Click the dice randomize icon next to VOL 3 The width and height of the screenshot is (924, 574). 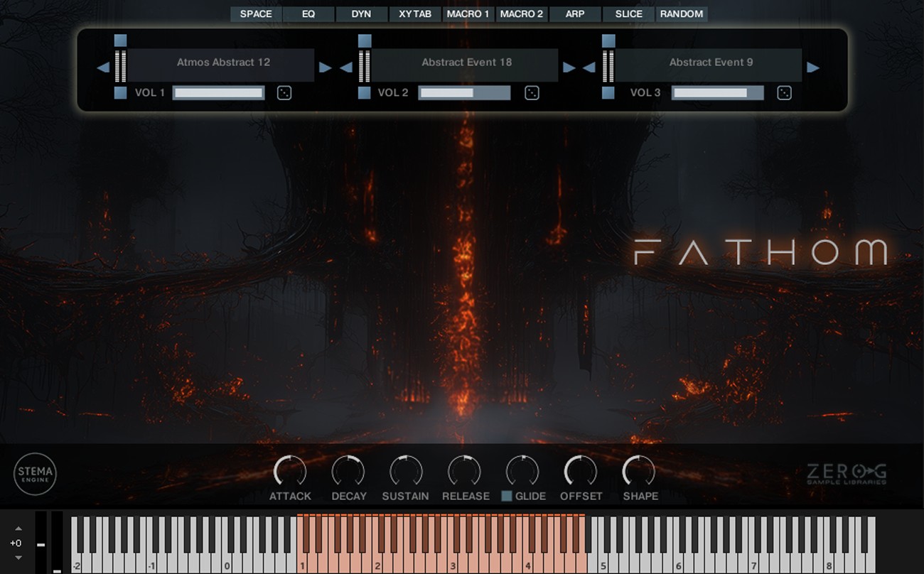784,92
